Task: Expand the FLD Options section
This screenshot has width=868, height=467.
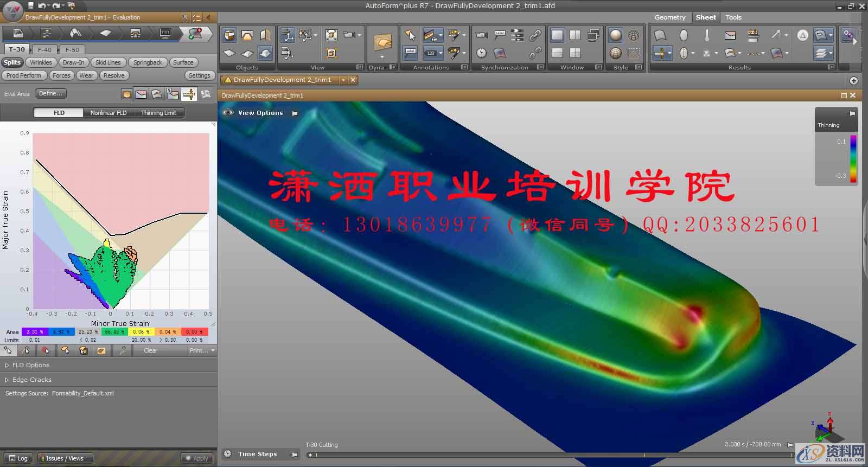Action: (x=30, y=365)
